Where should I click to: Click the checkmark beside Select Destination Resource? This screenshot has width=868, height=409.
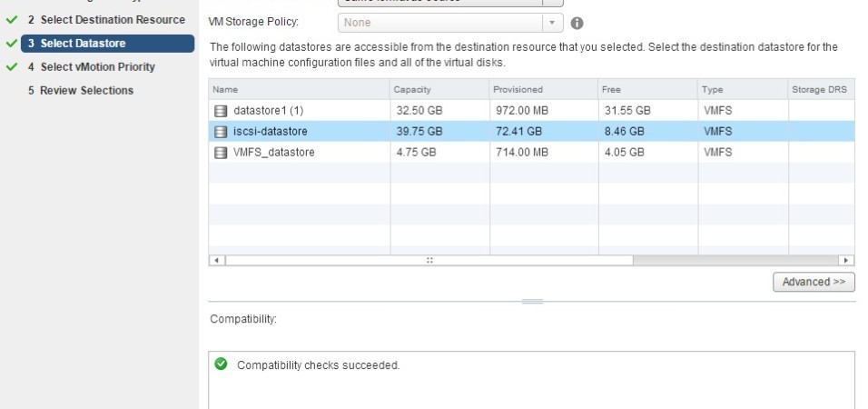tap(12, 20)
